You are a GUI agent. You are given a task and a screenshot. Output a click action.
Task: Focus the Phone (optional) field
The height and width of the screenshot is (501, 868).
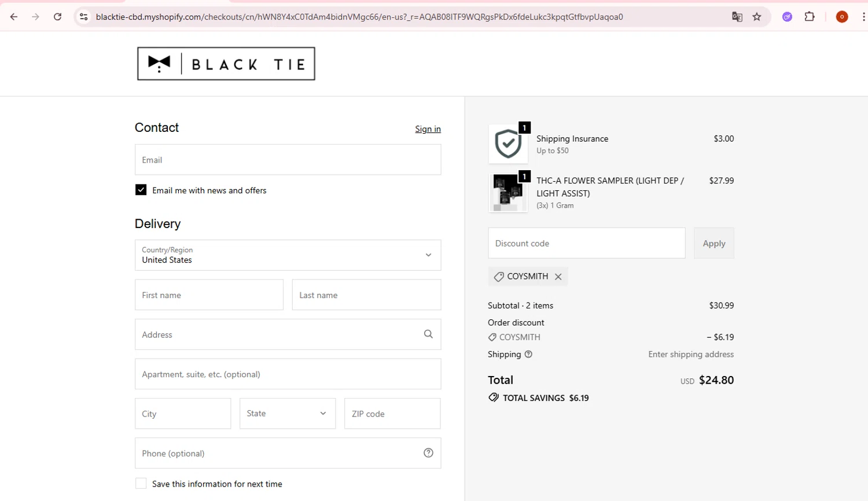[x=288, y=453]
